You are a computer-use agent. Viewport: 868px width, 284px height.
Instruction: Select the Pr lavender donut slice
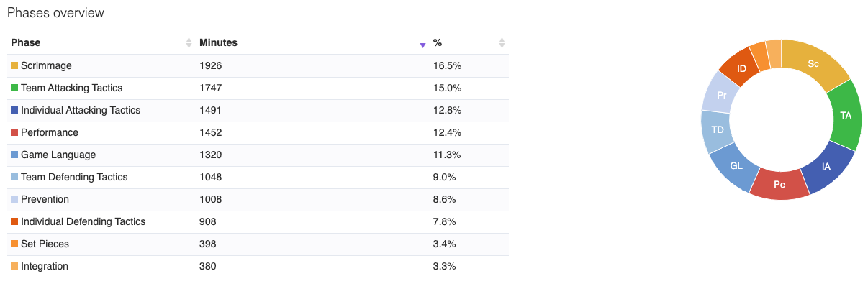tap(721, 94)
